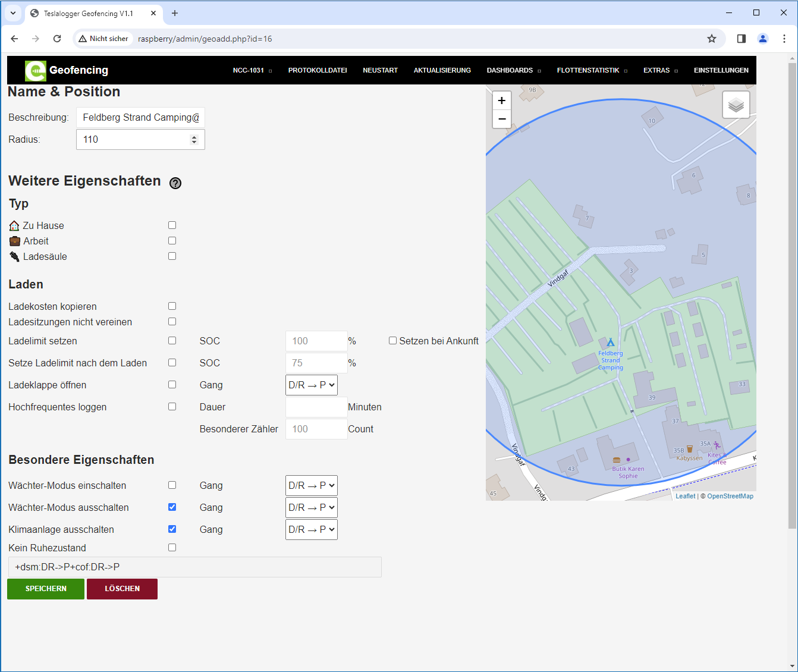Uncheck Wächter-Modus ausschalten
This screenshot has height=672, width=798.
click(172, 507)
